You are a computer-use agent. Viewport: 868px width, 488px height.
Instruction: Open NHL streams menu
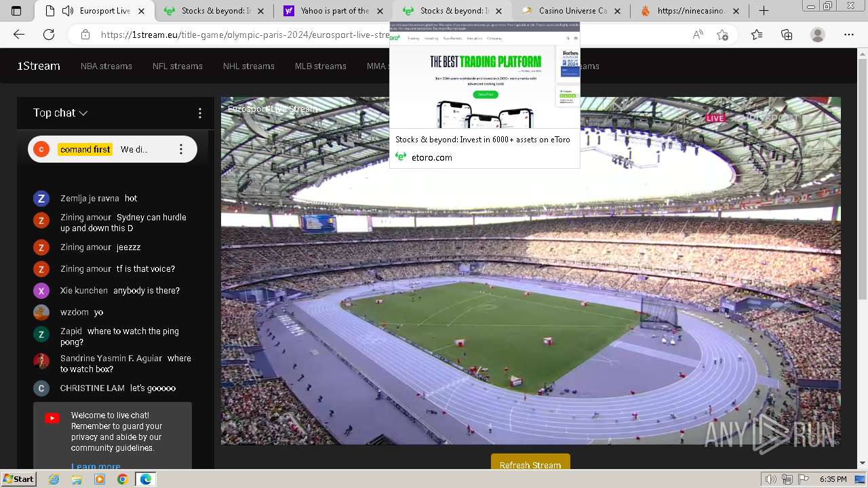249,66
